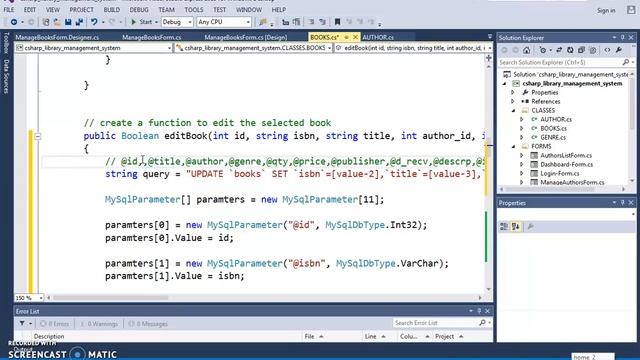640x360 pixels.
Task: Click the Undo arrow icon
Action: 94,22
